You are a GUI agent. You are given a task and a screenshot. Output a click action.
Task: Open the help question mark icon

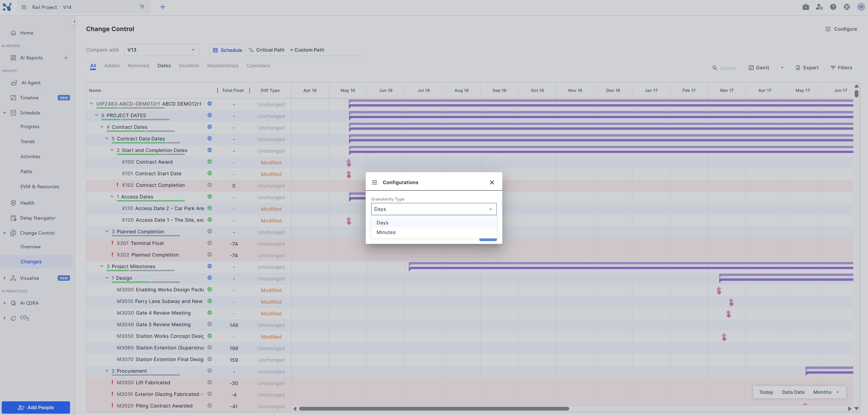pyautogui.click(x=833, y=7)
